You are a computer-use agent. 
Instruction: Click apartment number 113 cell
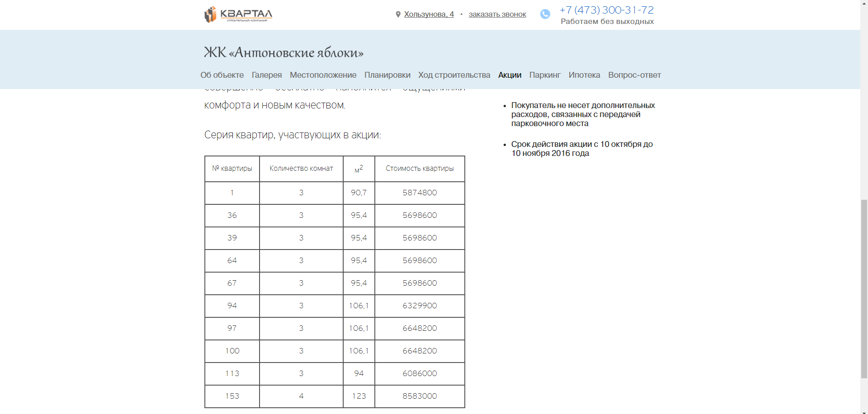point(232,374)
